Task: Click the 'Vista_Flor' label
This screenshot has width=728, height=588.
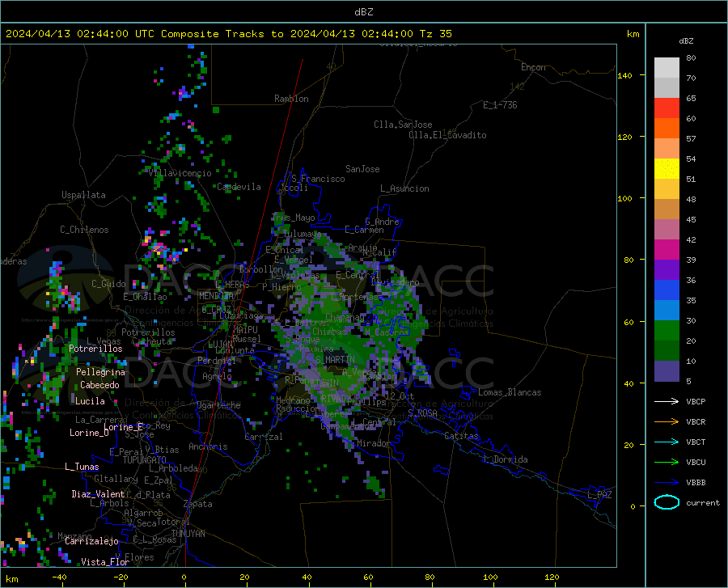Action: click(x=105, y=562)
